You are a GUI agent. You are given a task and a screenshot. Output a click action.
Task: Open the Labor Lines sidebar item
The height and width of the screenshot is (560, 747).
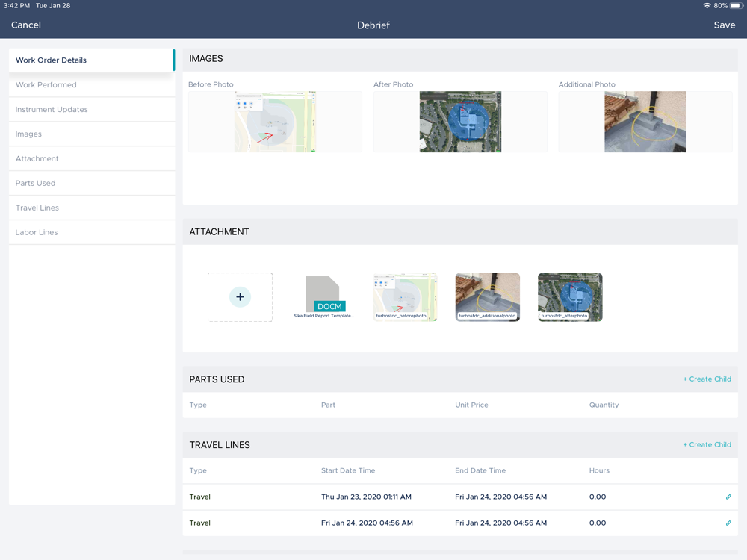(91, 233)
